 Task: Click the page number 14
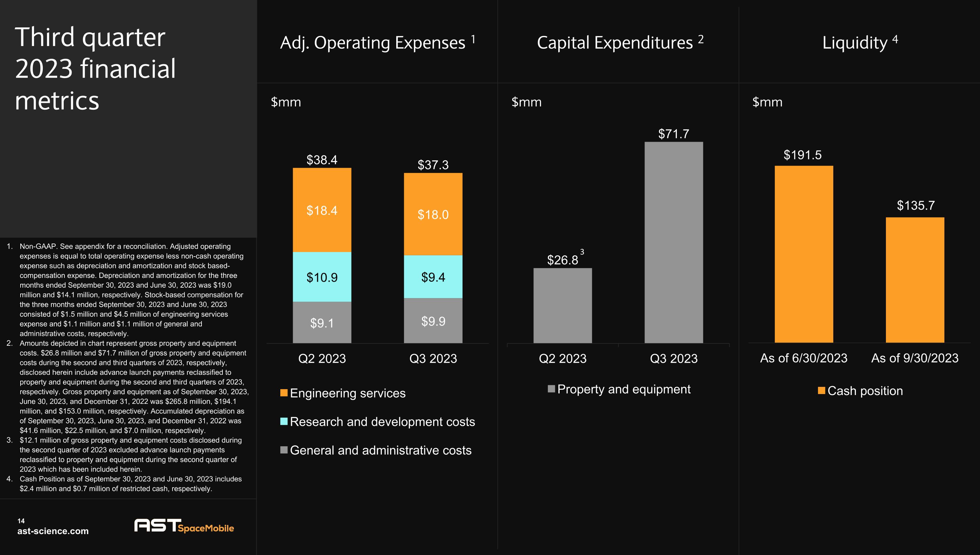click(21, 521)
